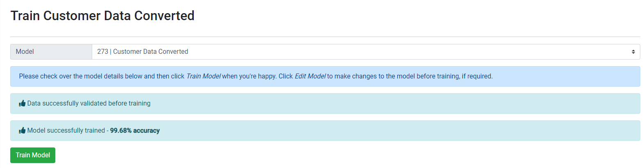The height and width of the screenshot is (168, 644).
Task: Click the number 273 in the model selector
Action: pos(102,52)
